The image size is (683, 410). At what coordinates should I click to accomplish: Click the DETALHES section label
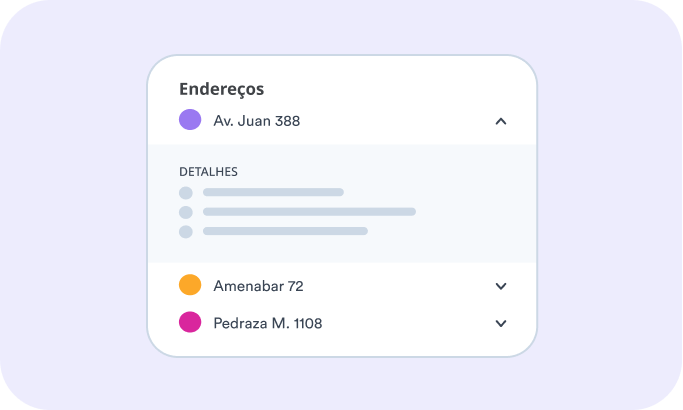pyautogui.click(x=208, y=172)
